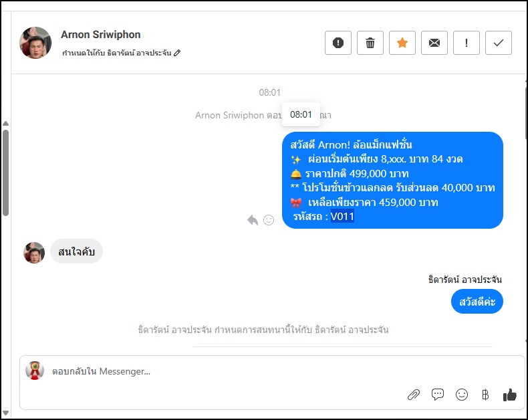Click the blue สวัสดีค่ะ message bubble
The height and width of the screenshot is (420, 528).
point(477,302)
